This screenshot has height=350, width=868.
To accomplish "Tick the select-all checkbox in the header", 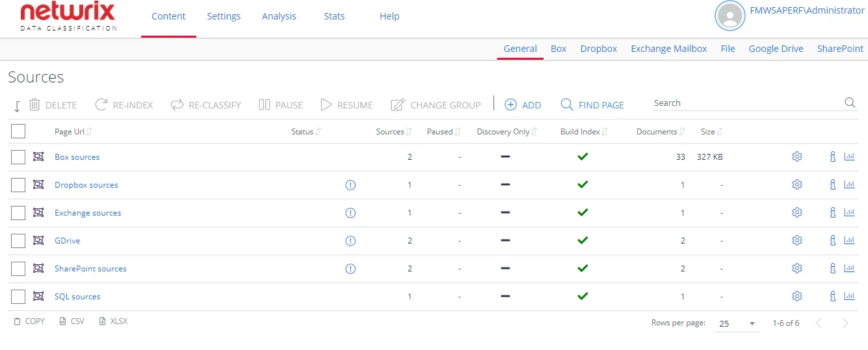I will [x=18, y=131].
